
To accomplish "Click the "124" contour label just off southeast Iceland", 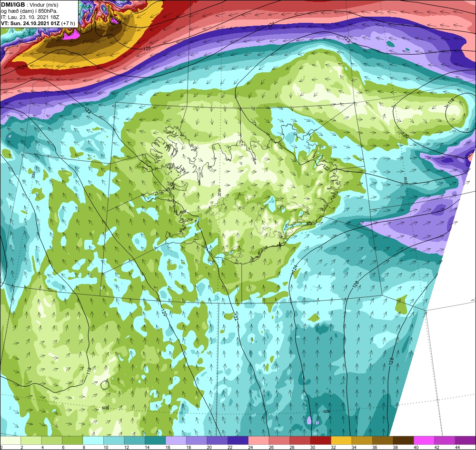I will point(295,268).
